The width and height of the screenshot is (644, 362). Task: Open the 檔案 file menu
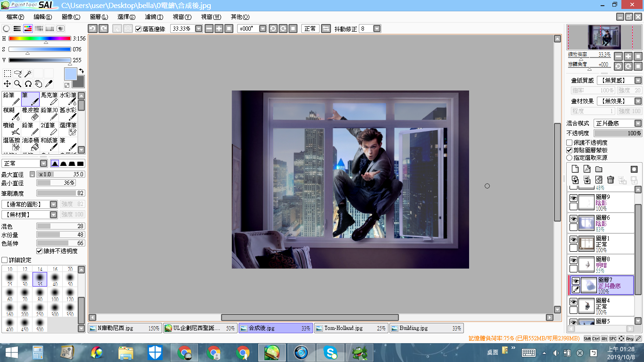click(15, 17)
